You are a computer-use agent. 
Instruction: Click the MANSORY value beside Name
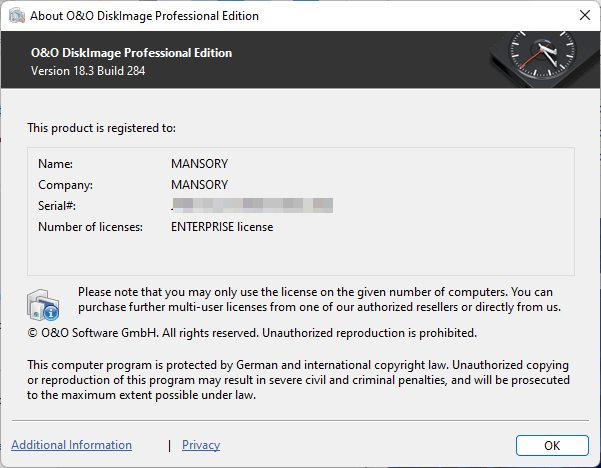(200, 163)
